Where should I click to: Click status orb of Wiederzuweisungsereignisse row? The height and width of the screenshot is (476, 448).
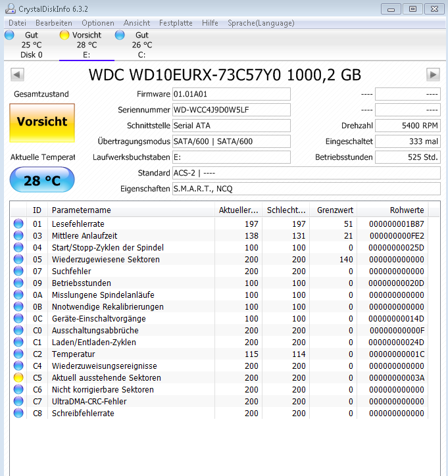(x=18, y=366)
